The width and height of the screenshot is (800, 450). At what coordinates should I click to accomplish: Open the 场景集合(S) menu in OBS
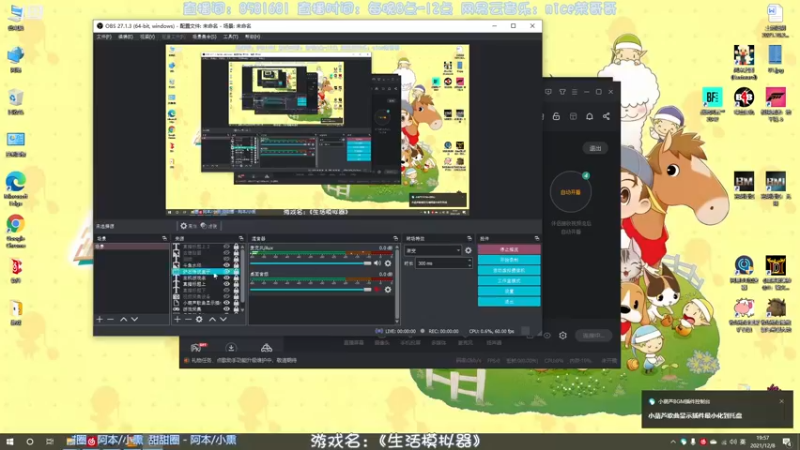(204, 37)
